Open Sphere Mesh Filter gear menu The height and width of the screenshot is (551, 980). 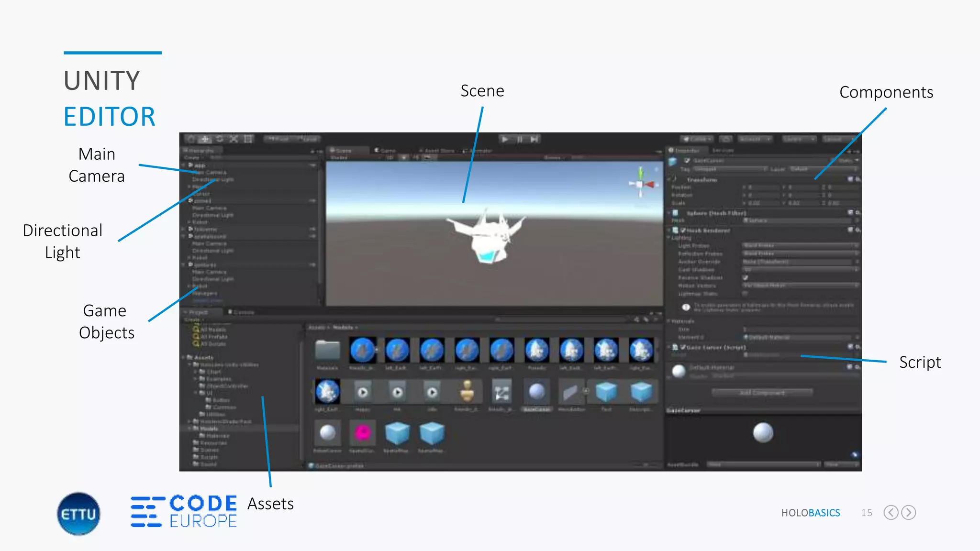(858, 212)
